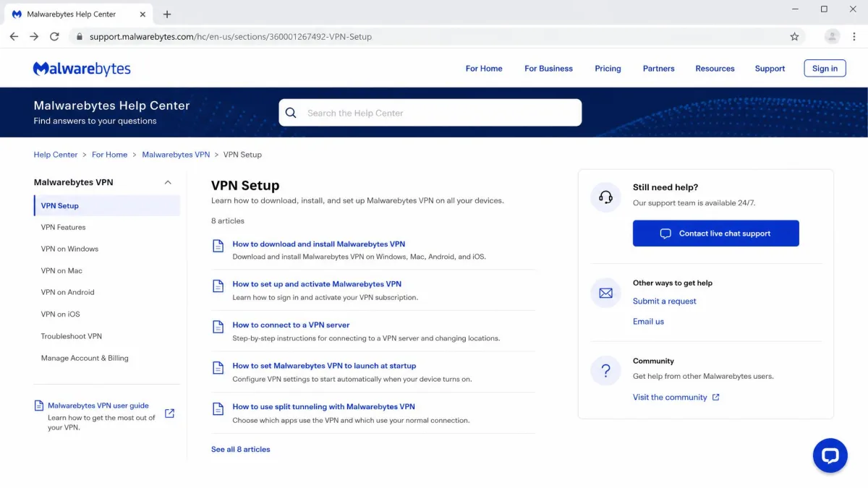Image resolution: width=868 pixels, height=488 pixels.
Task: Click external link icon after Visit the community
Action: 716,397
